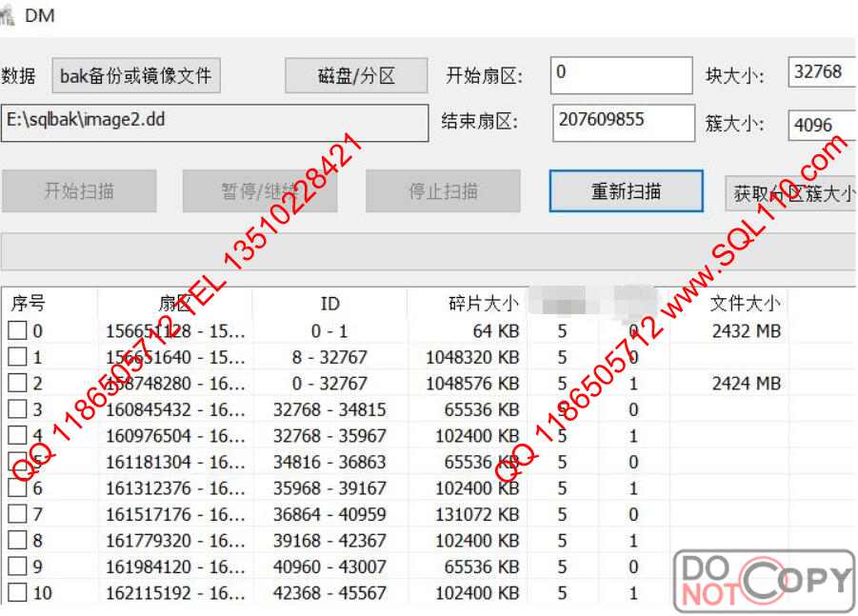Click the 获取分区簇大小 button

(791, 193)
